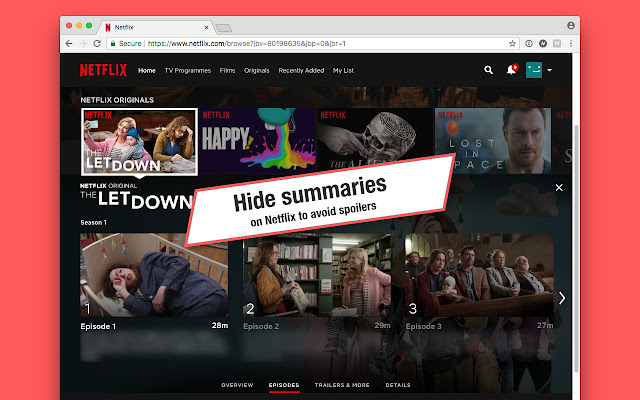This screenshot has width=640, height=400.
Task: Open the Chrome three-dot menu
Action: click(x=571, y=43)
